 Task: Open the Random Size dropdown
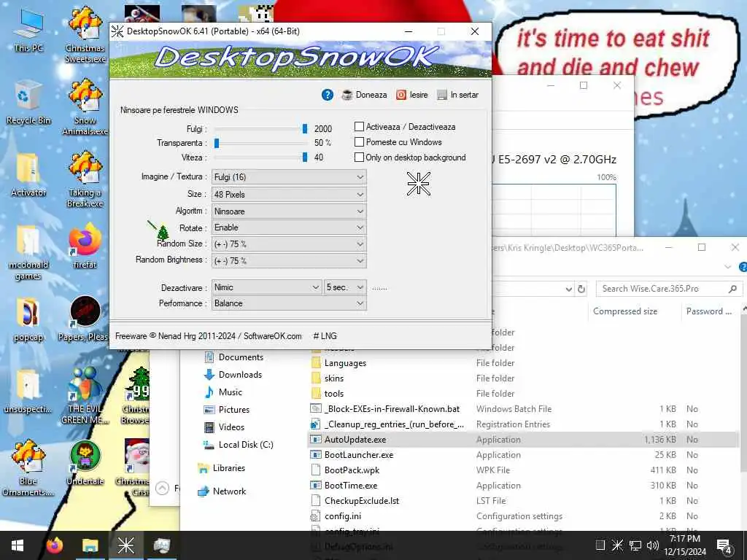coord(289,244)
